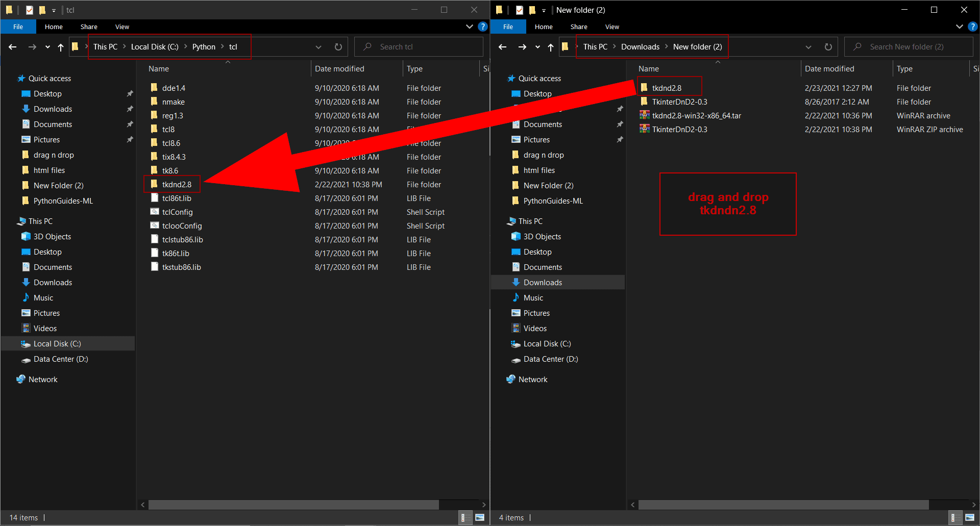Open Customize Quick Access Toolbar in right window
The height and width of the screenshot is (526, 980).
tap(544, 10)
